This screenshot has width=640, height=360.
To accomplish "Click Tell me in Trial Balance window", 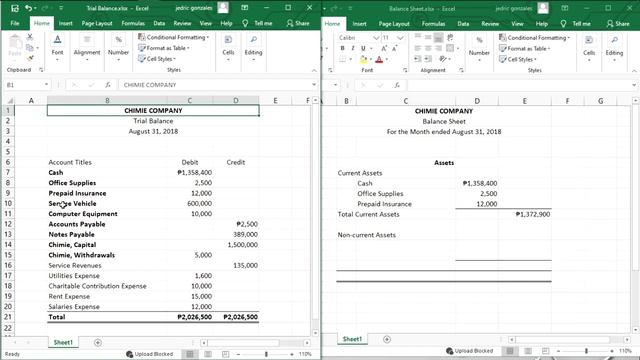I will [258, 23].
